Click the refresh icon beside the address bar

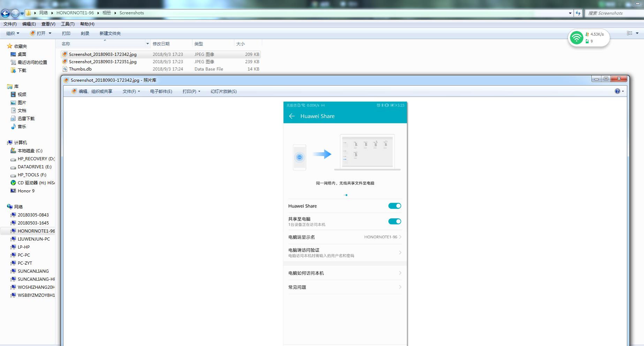[578, 13]
